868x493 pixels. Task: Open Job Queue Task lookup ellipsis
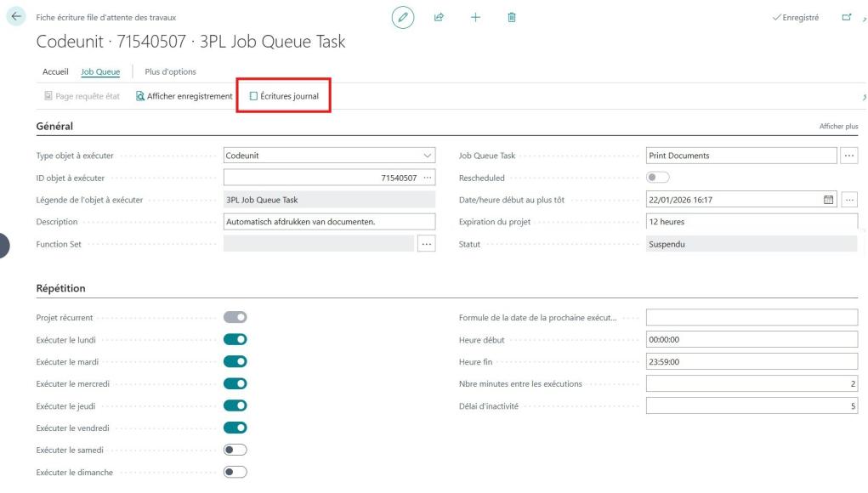pyautogui.click(x=849, y=156)
